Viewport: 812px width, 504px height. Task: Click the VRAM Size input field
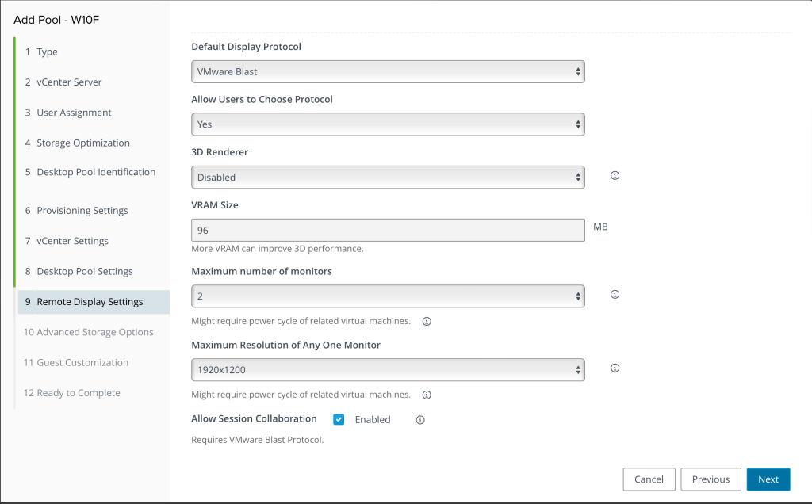pos(388,230)
